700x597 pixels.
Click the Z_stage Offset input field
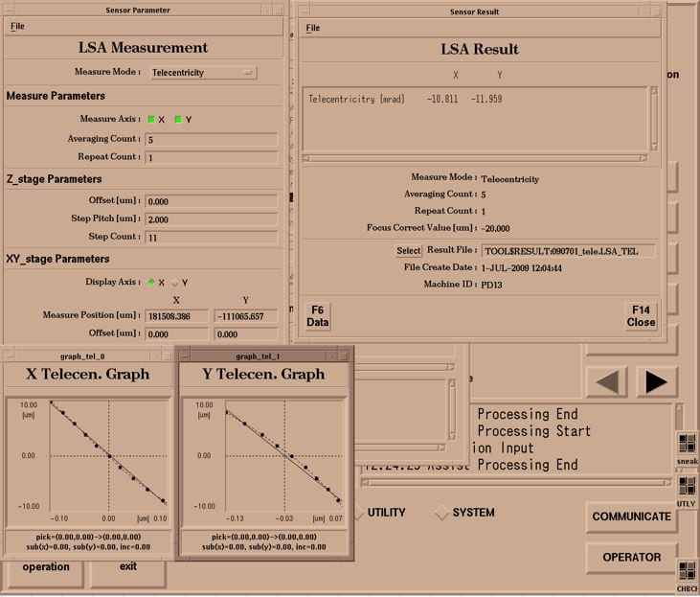(212, 201)
